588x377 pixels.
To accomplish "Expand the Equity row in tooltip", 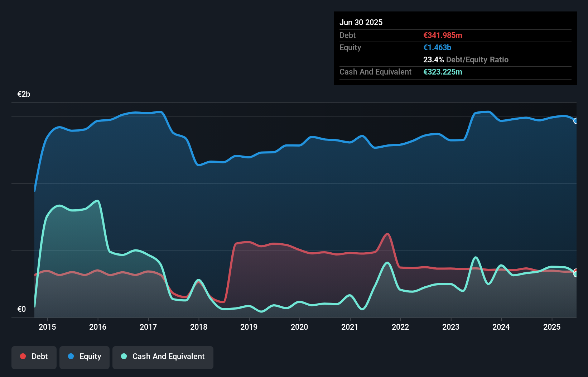I will coord(350,47).
